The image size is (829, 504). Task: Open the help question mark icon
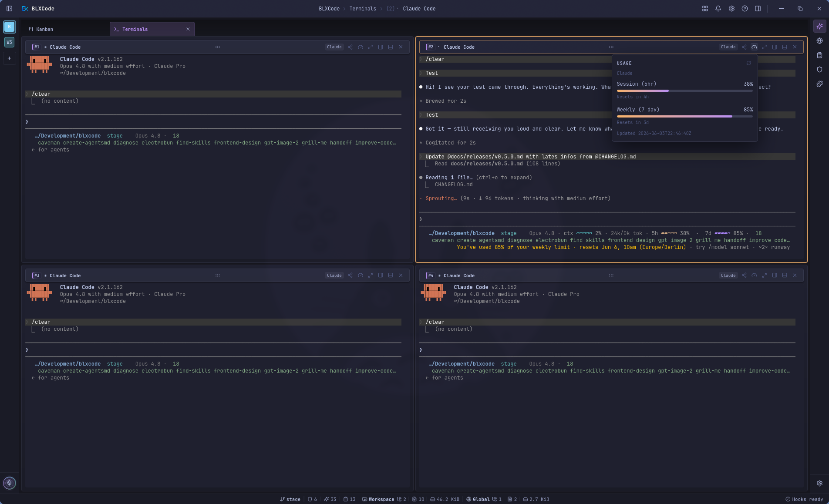pyautogui.click(x=745, y=9)
